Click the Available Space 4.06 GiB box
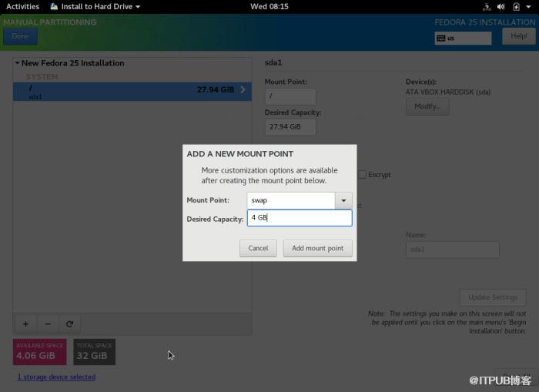This screenshot has height=392, width=539. click(x=40, y=352)
